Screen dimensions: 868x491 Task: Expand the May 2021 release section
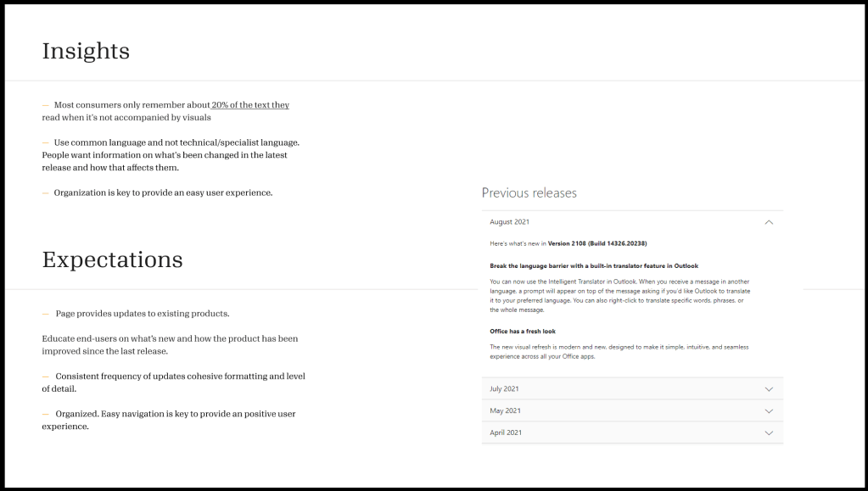point(505,411)
